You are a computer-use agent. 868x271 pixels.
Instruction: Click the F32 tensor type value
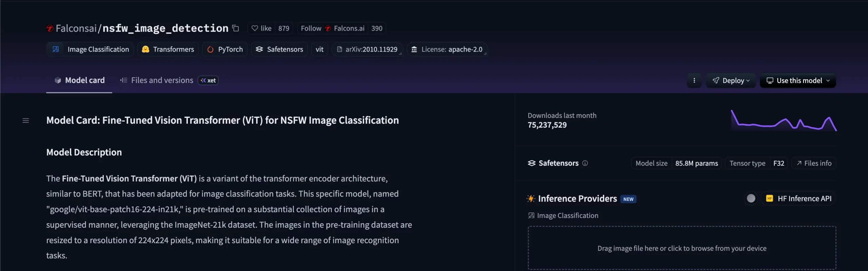[x=778, y=163]
